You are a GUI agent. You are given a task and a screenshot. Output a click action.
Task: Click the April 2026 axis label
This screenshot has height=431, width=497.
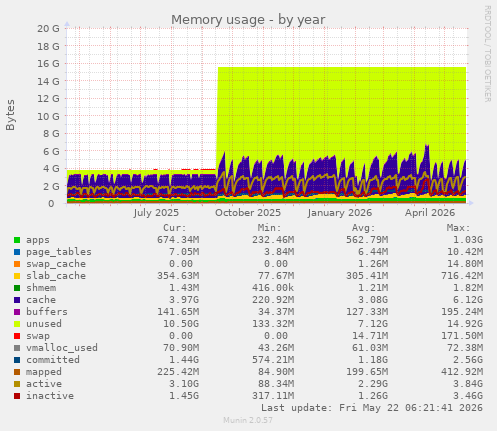pos(430,213)
